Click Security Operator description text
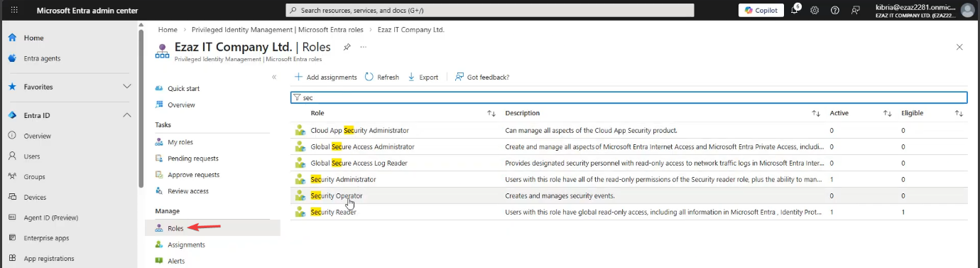The width and height of the screenshot is (980, 268). tap(560, 195)
